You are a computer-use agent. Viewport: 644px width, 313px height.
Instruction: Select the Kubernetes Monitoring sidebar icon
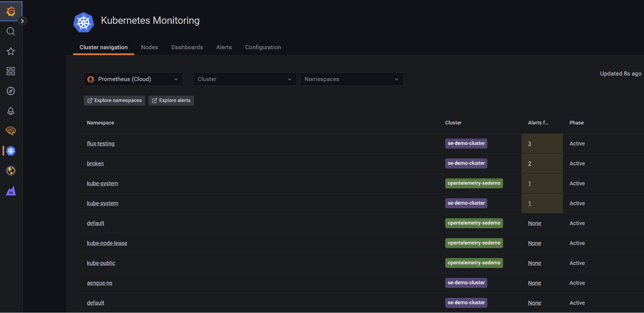[x=11, y=151]
